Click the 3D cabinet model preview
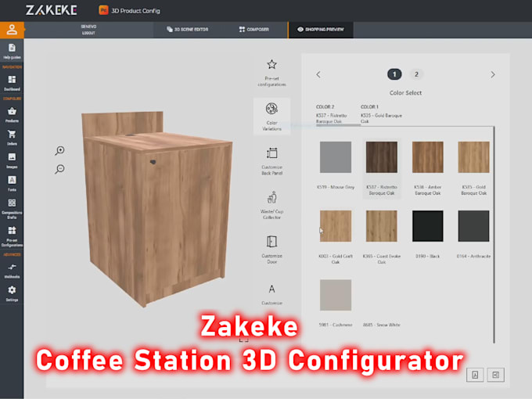Image resolution: width=532 pixels, height=399 pixels. (x=156, y=209)
